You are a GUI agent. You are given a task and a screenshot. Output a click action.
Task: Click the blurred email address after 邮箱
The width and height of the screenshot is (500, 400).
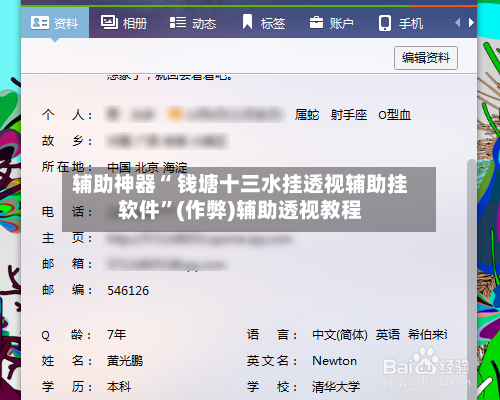166,265
